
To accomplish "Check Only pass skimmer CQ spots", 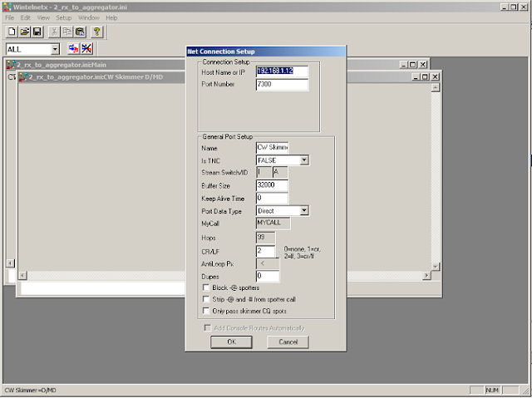I will [206, 311].
